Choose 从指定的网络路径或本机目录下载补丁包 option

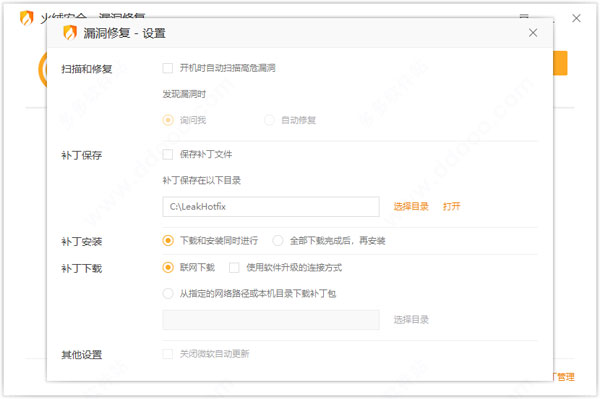[168, 293]
